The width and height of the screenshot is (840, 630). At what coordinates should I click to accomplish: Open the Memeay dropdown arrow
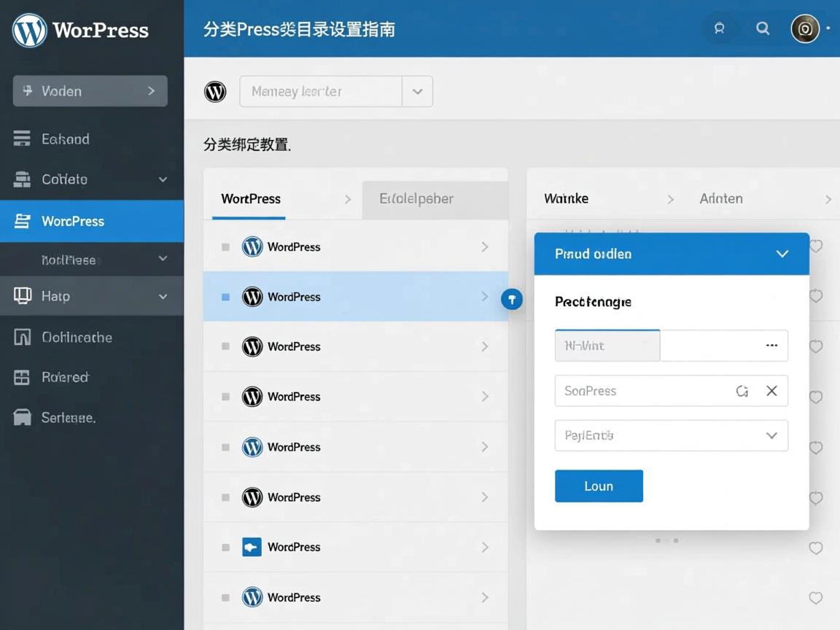point(417,92)
